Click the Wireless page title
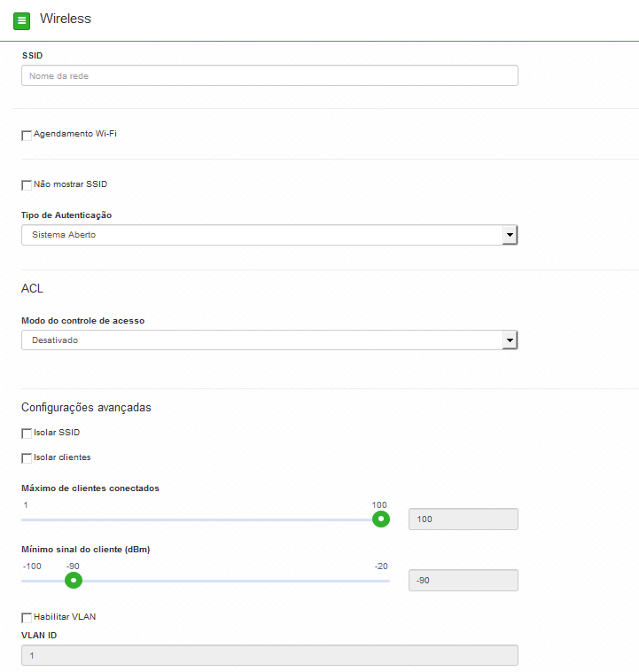 [x=66, y=19]
